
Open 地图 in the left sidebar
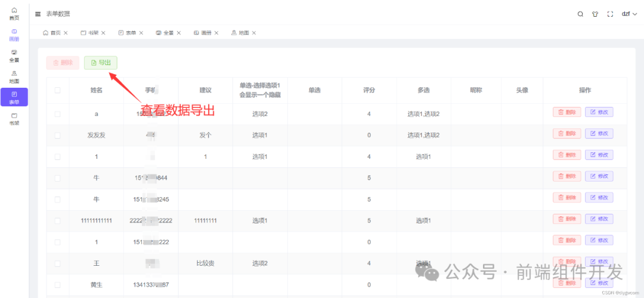pos(14,77)
